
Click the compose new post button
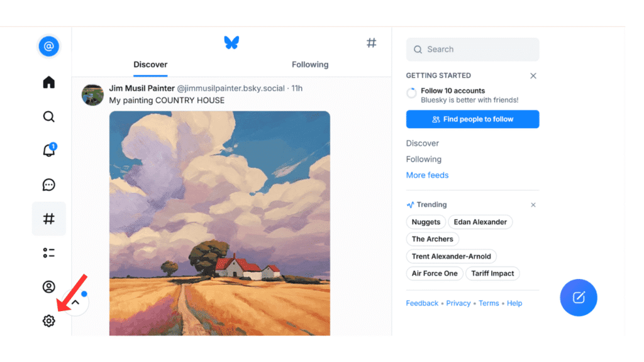(x=579, y=297)
